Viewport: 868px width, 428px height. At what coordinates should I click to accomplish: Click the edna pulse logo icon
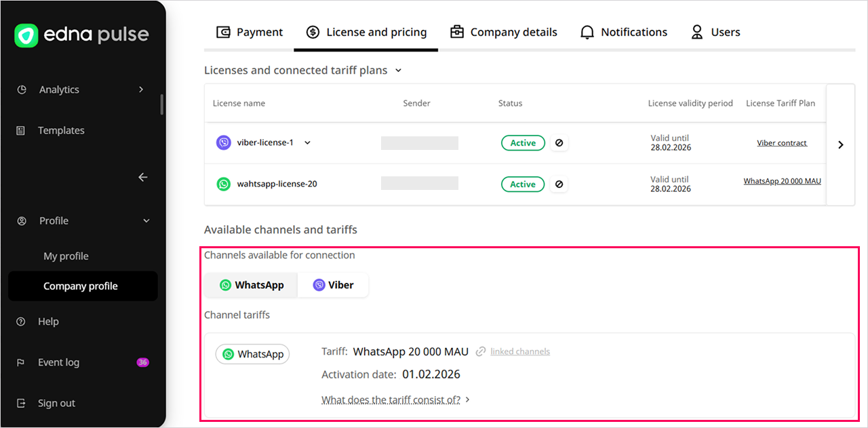[x=26, y=35]
